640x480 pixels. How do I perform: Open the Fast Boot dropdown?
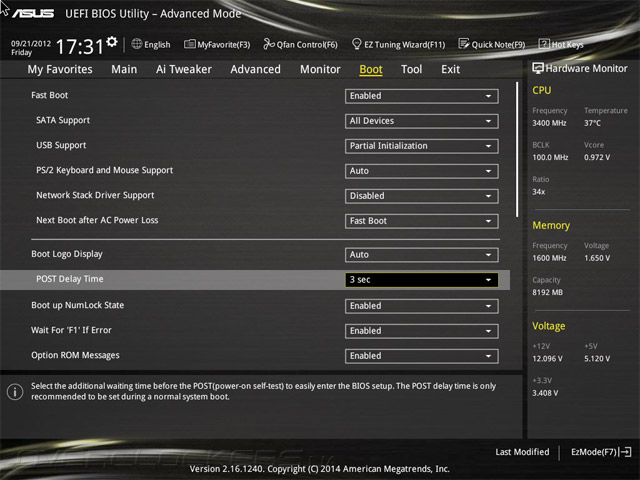(422, 96)
